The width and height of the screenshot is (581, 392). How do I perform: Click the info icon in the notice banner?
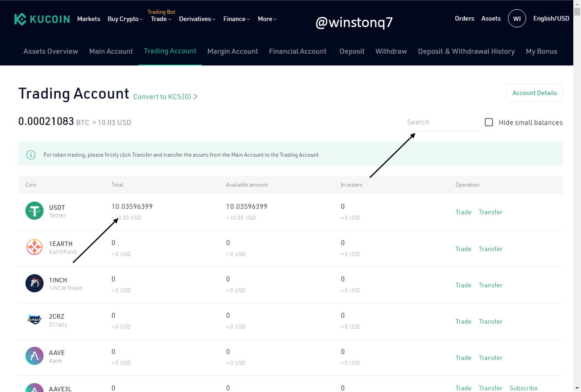pos(31,155)
